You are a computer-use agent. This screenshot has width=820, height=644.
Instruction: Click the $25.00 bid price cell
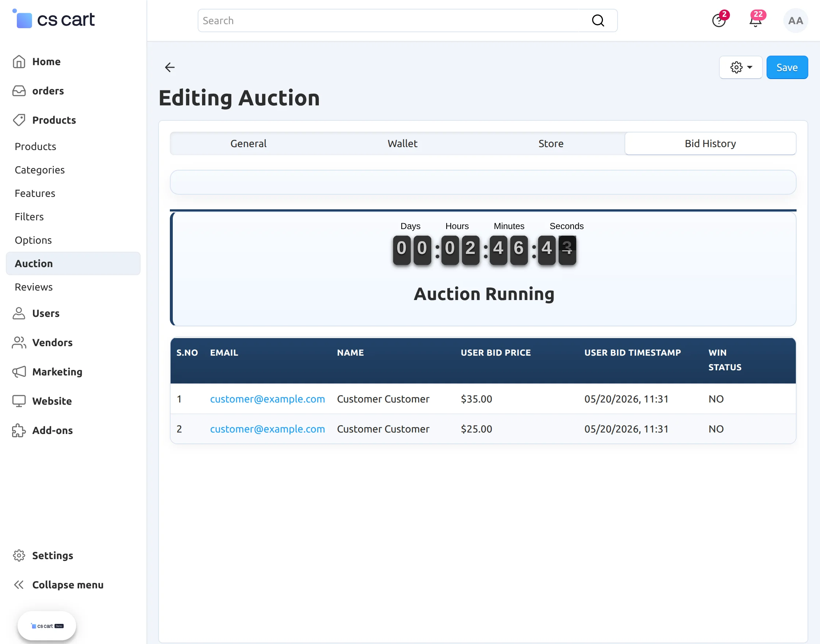476,429
